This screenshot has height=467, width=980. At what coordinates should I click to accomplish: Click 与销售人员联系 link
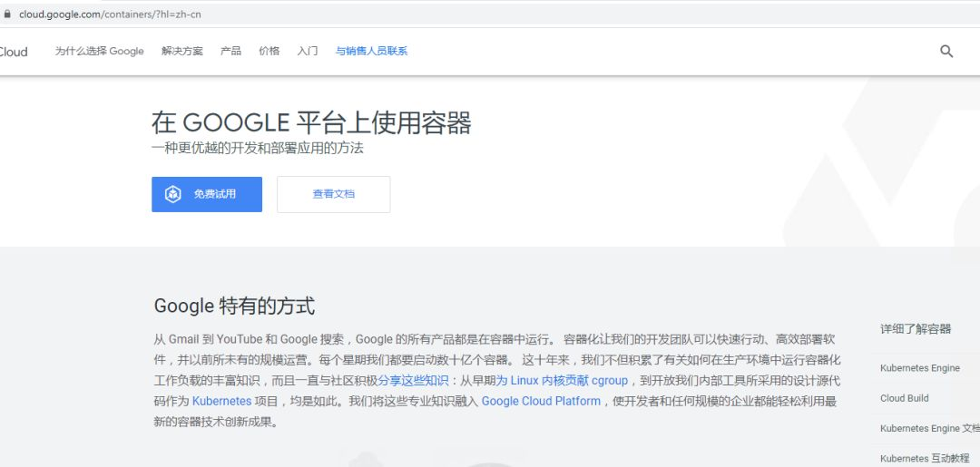[x=371, y=51]
